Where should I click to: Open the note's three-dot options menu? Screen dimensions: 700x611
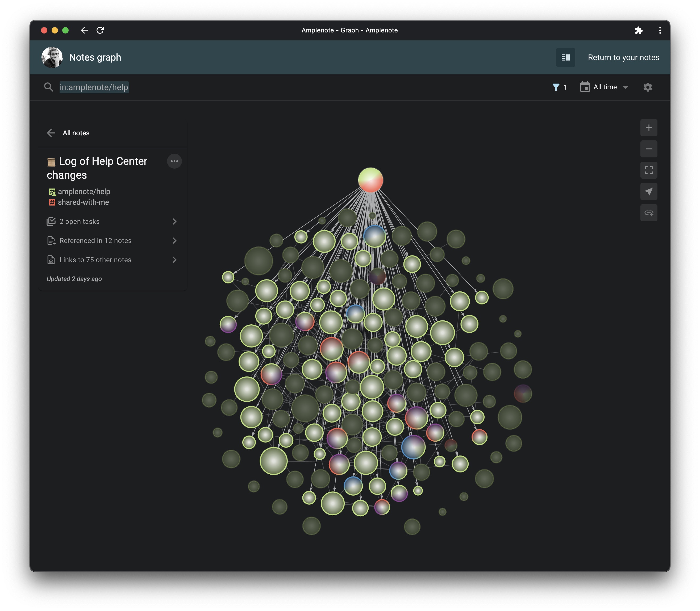pyautogui.click(x=174, y=161)
